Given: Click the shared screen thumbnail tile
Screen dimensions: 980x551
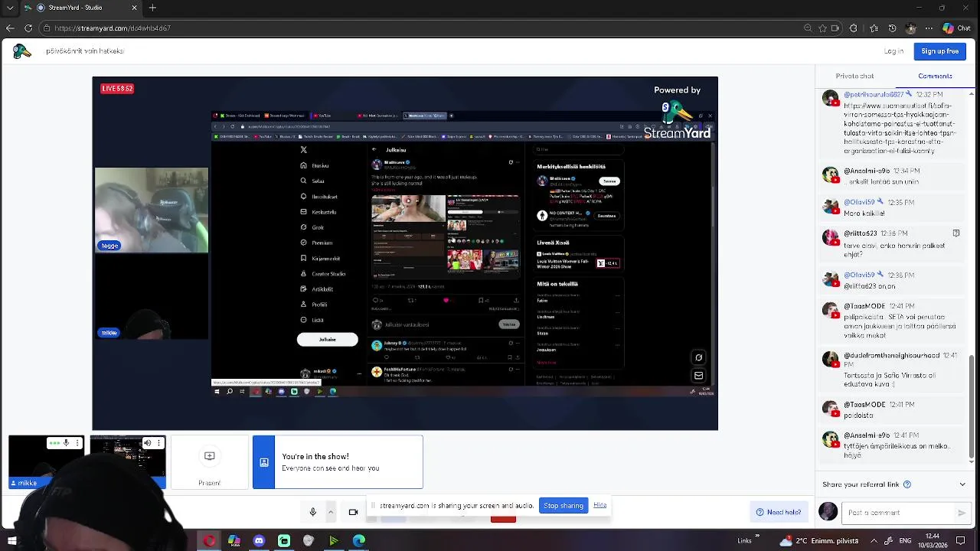Looking at the screenshot, I should pos(127,462).
